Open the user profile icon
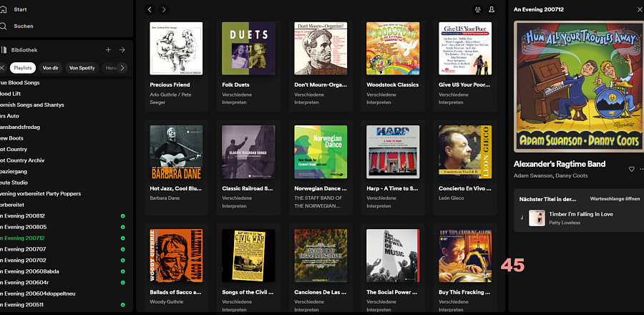 click(492, 9)
